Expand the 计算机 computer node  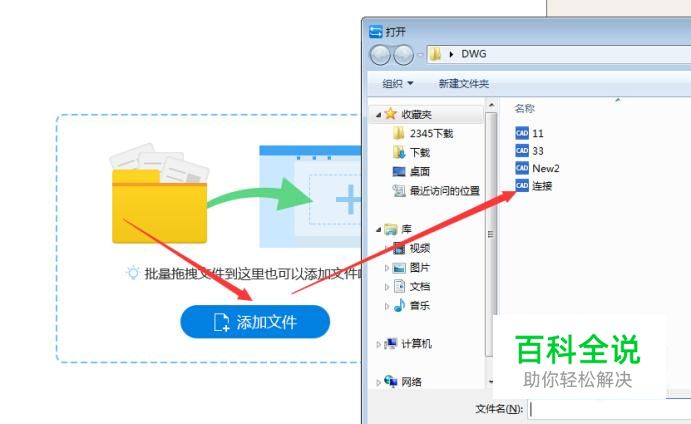pos(379,344)
